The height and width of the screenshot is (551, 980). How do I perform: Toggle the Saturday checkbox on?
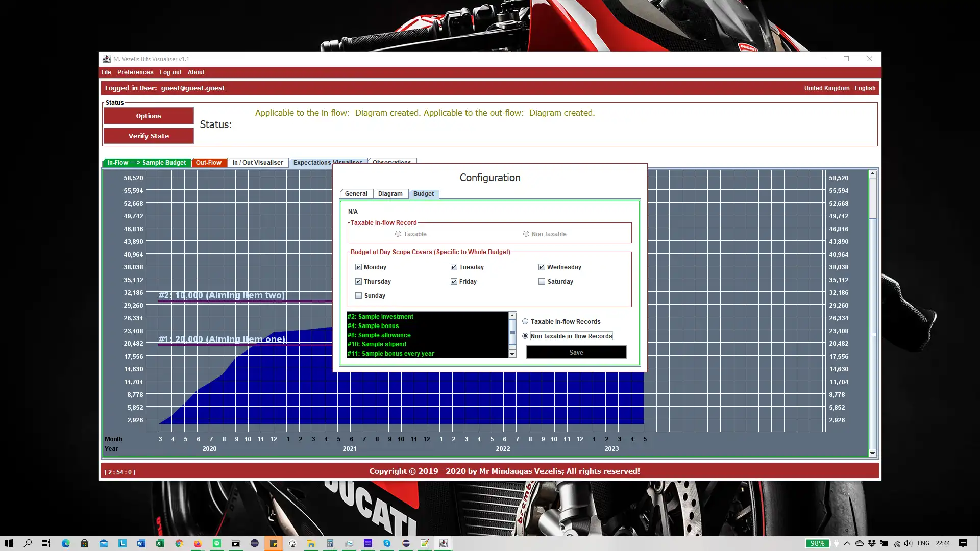542,281
